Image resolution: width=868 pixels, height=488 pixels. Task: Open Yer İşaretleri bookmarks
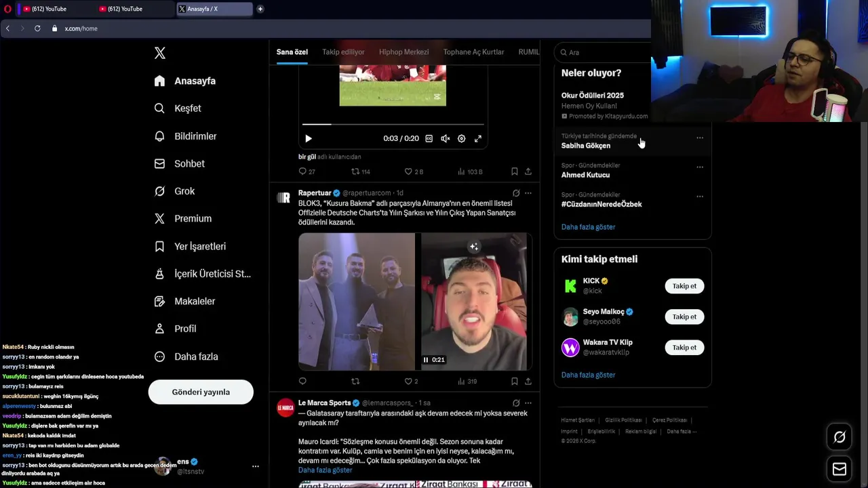pos(190,247)
